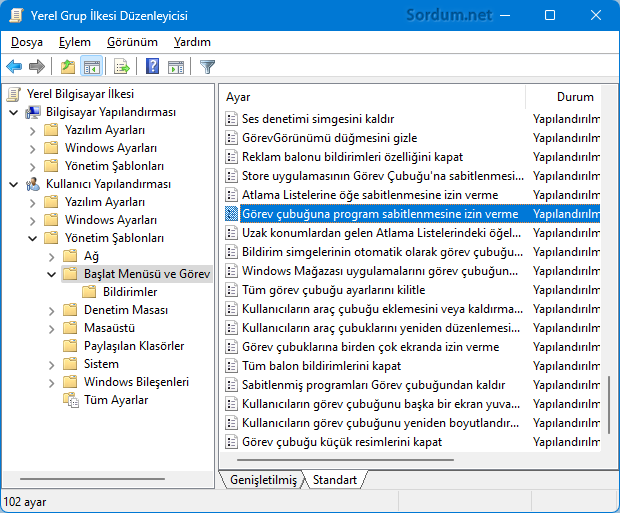Click the tree pane horizontal scrollbar
This screenshot has height=513, width=620.
point(92,479)
